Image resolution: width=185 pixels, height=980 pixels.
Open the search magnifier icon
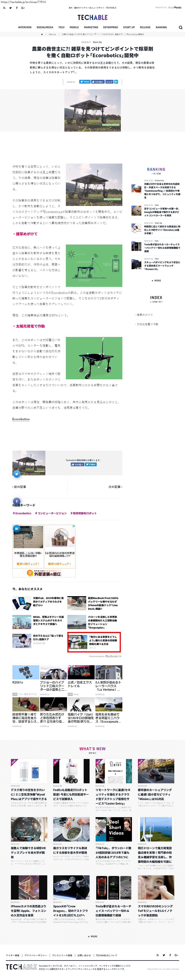(x=180, y=27)
